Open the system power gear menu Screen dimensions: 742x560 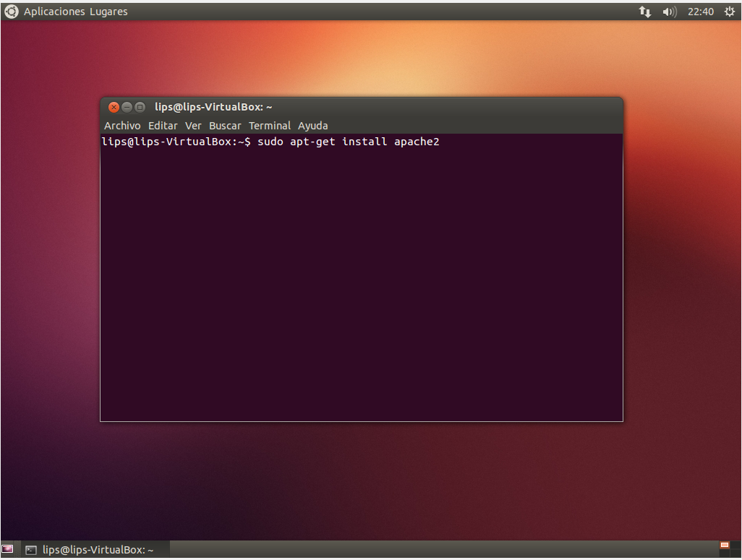point(729,12)
